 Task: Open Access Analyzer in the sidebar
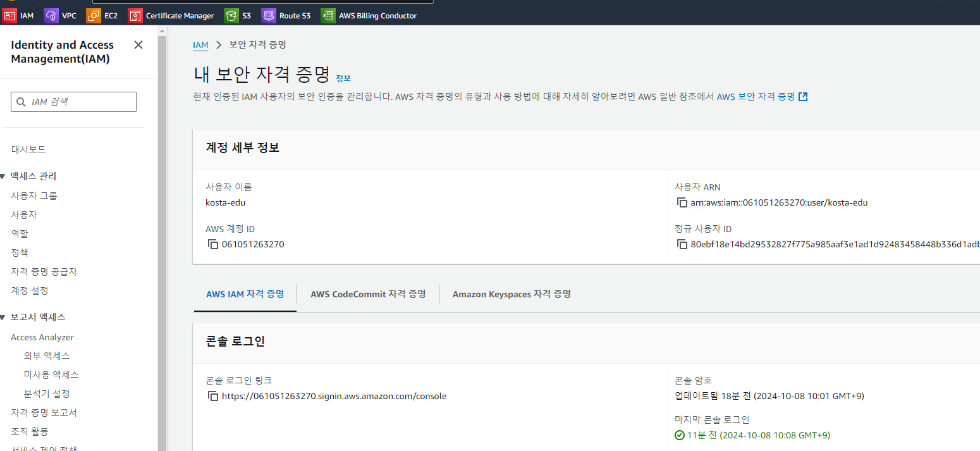[x=42, y=337]
